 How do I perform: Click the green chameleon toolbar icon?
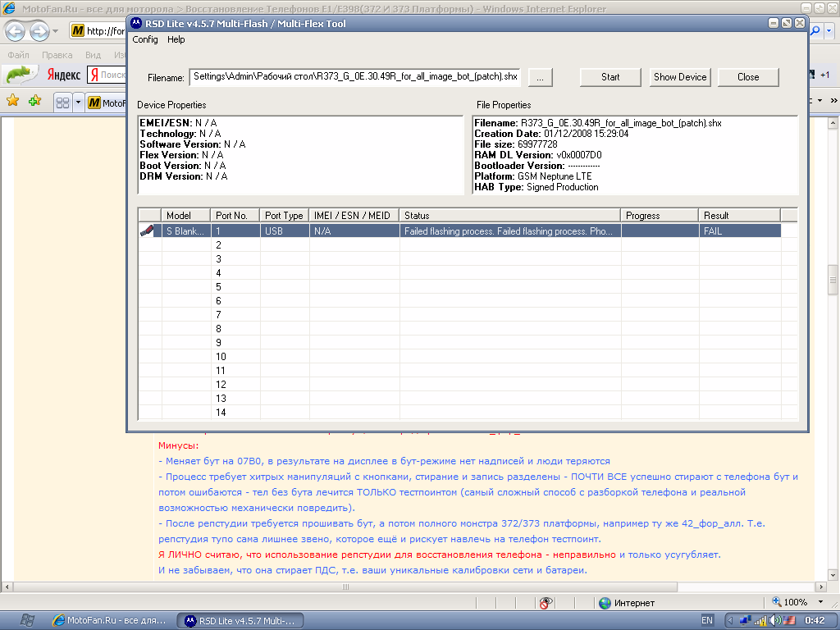[x=21, y=75]
